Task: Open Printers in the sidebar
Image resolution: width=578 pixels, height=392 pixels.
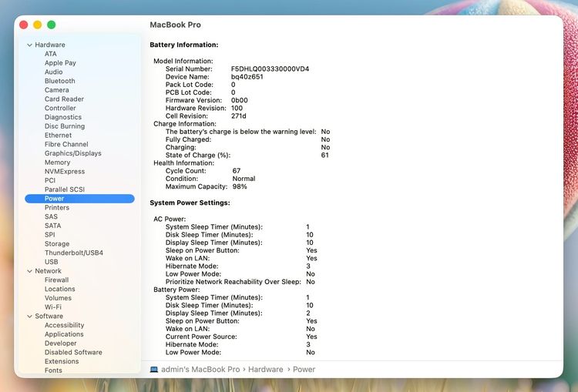Action: [57, 207]
